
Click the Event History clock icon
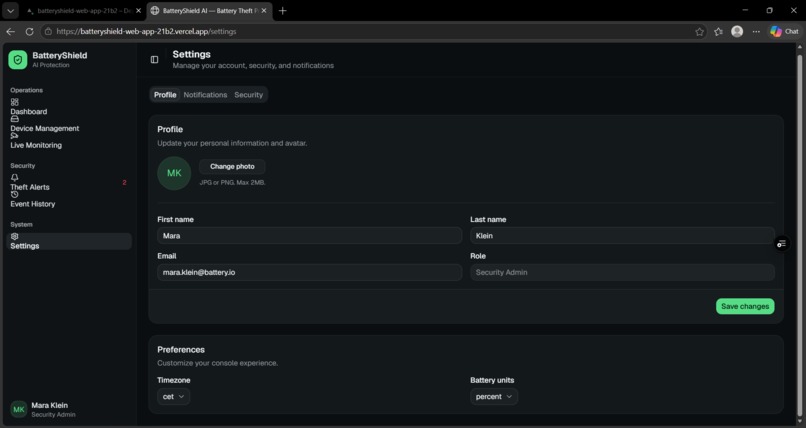14,195
